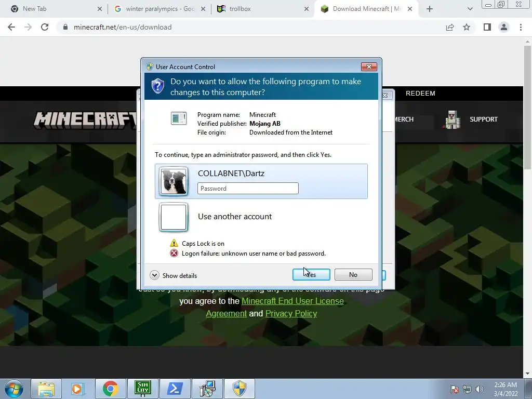Viewport: 532px width, 399px height.
Task: Click the page vertical scrollbar thumb
Action: [527, 107]
